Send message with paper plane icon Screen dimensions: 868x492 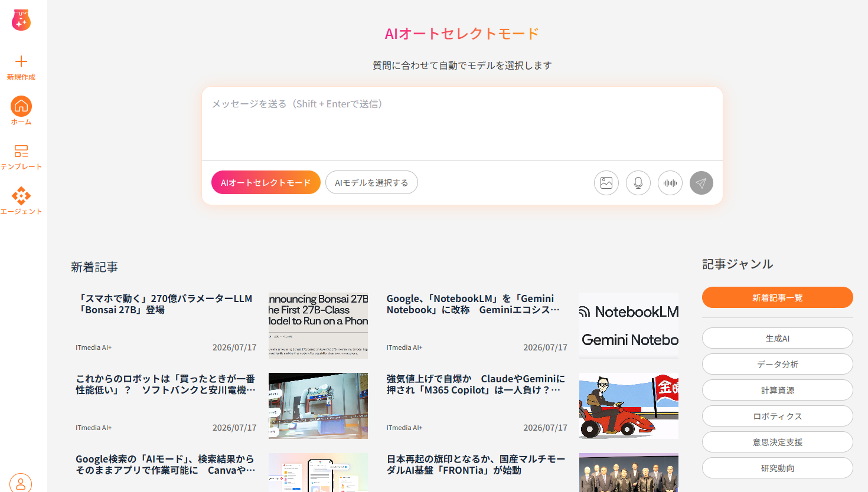pos(701,183)
